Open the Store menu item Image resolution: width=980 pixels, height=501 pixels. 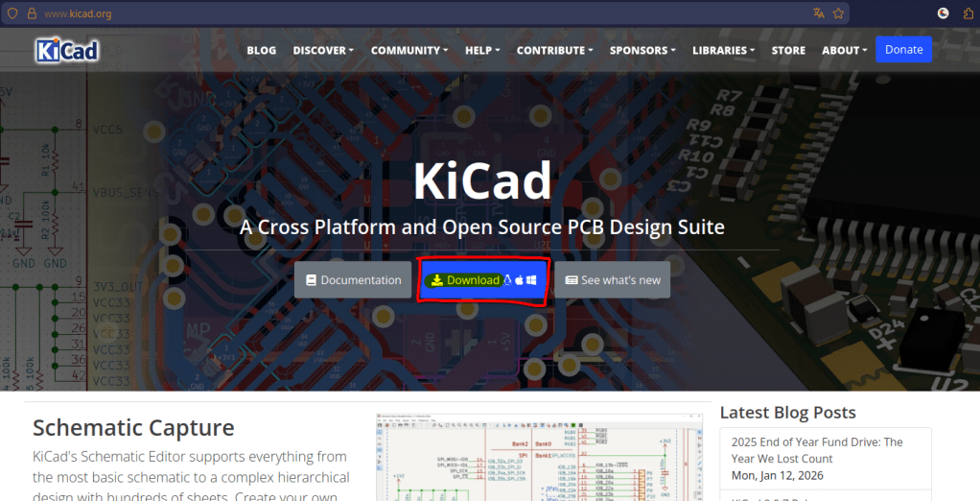point(788,50)
